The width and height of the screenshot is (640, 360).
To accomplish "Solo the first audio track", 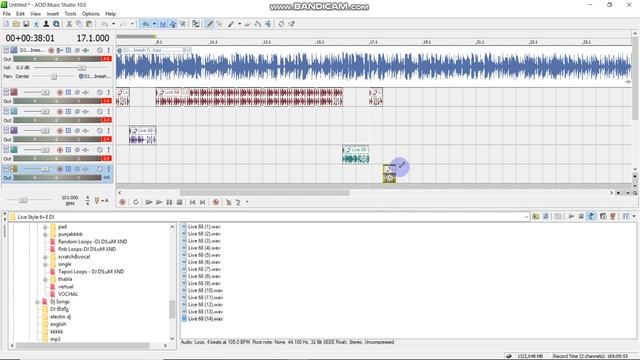I will [109, 50].
